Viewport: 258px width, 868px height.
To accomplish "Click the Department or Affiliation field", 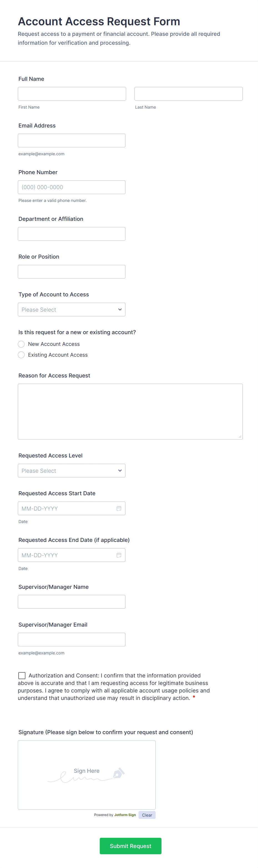I will [x=71, y=234].
